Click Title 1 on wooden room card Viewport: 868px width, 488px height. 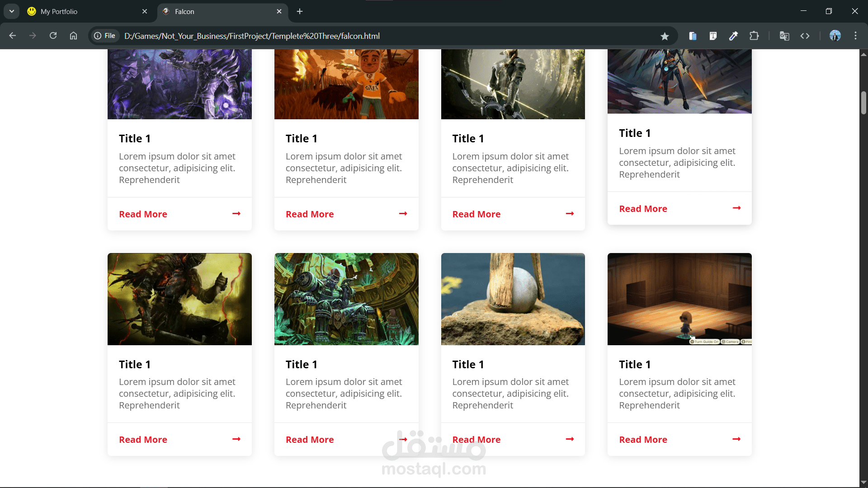(635, 364)
